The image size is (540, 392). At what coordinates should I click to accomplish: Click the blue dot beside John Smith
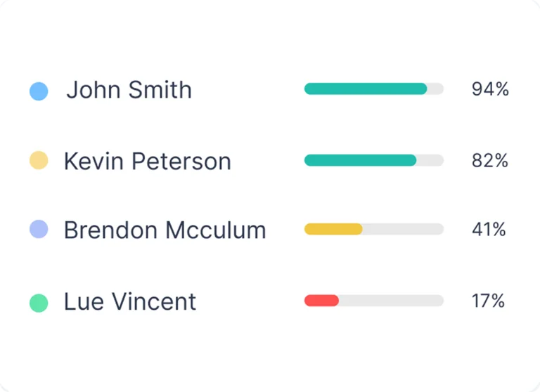(39, 91)
